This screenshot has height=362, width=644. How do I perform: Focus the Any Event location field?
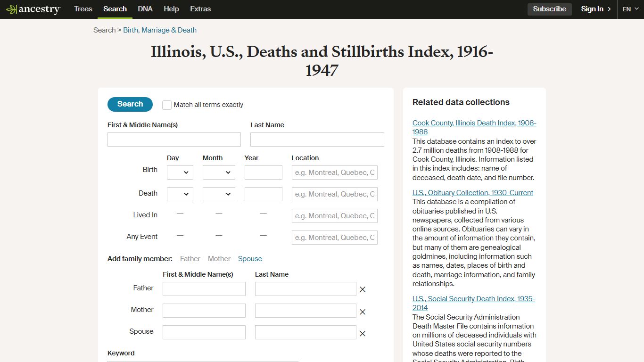tap(335, 238)
